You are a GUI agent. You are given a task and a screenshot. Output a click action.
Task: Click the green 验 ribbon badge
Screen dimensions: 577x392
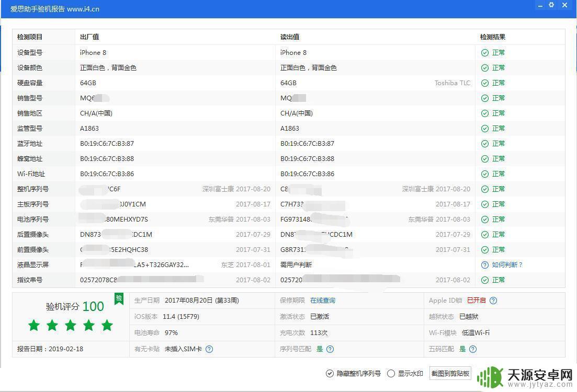tap(119, 298)
